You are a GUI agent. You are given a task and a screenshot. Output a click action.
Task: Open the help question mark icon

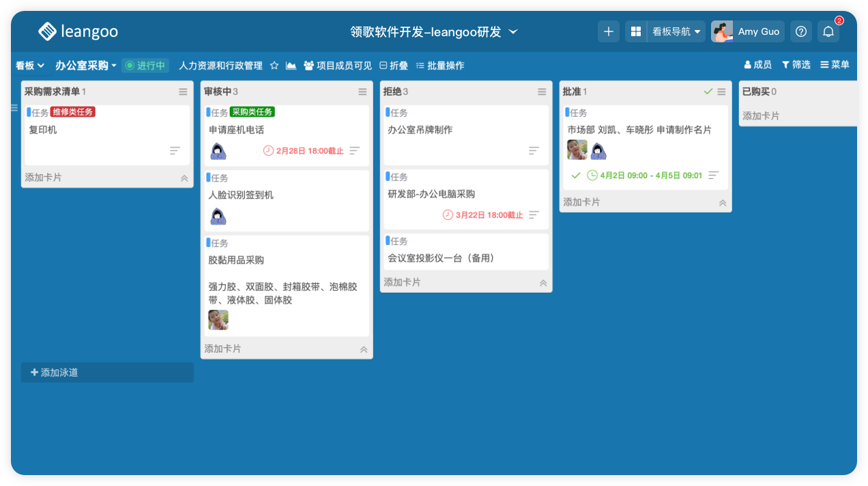tap(801, 31)
